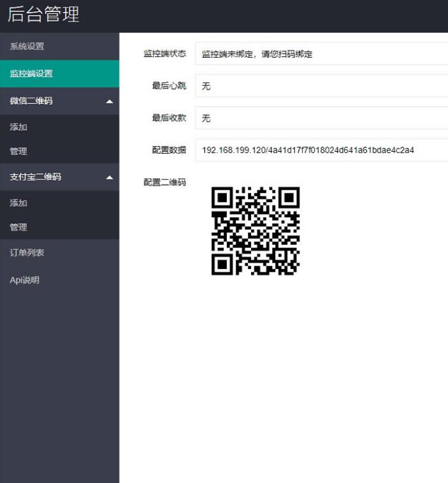The image size is (448, 483).
Task: Click the 监控端状态 label
Action: tap(165, 54)
